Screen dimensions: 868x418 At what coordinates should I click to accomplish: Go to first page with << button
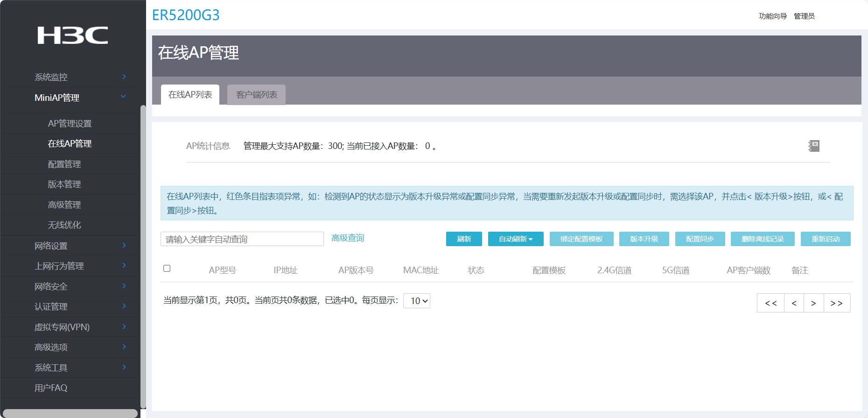pos(770,303)
